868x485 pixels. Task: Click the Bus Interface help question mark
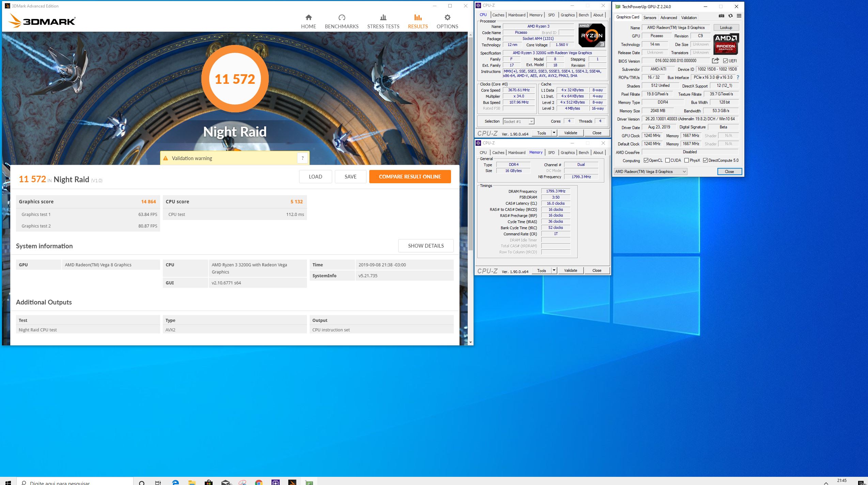738,78
